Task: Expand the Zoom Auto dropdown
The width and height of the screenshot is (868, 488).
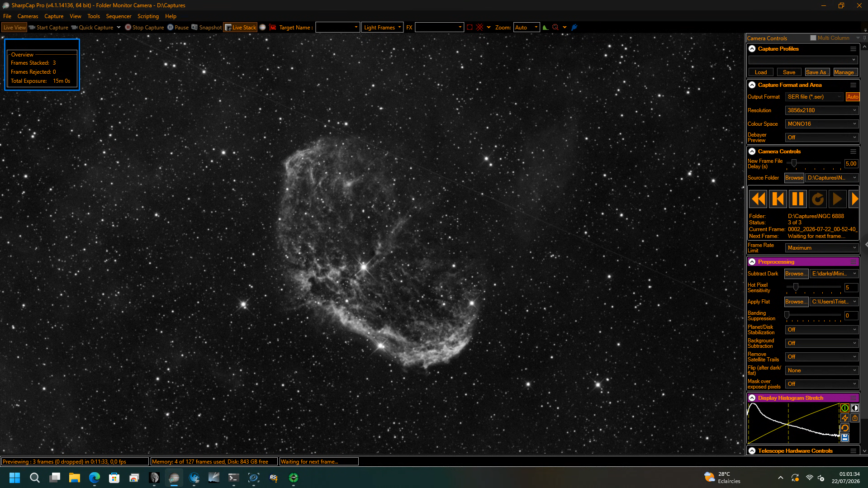Action: (526, 28)
